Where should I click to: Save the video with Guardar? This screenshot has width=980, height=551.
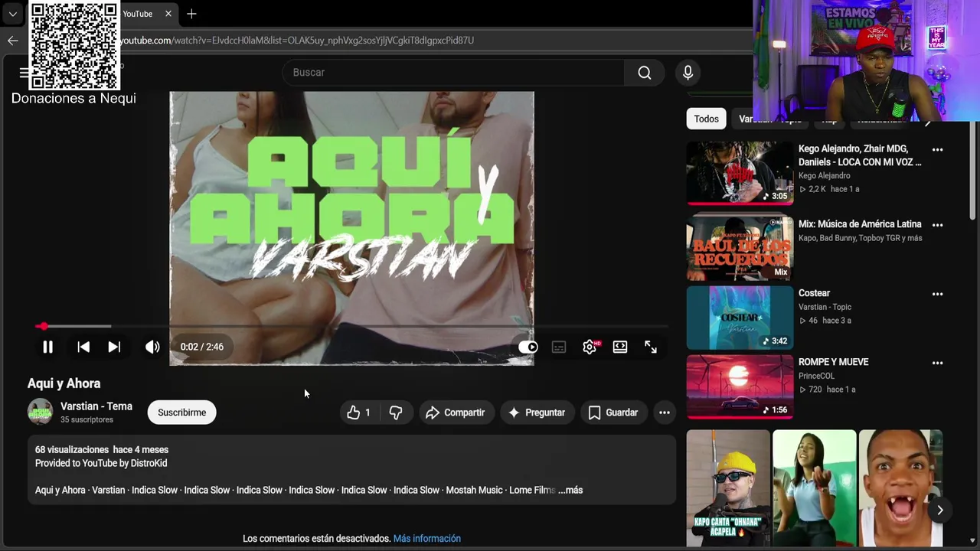coord(613,412)
